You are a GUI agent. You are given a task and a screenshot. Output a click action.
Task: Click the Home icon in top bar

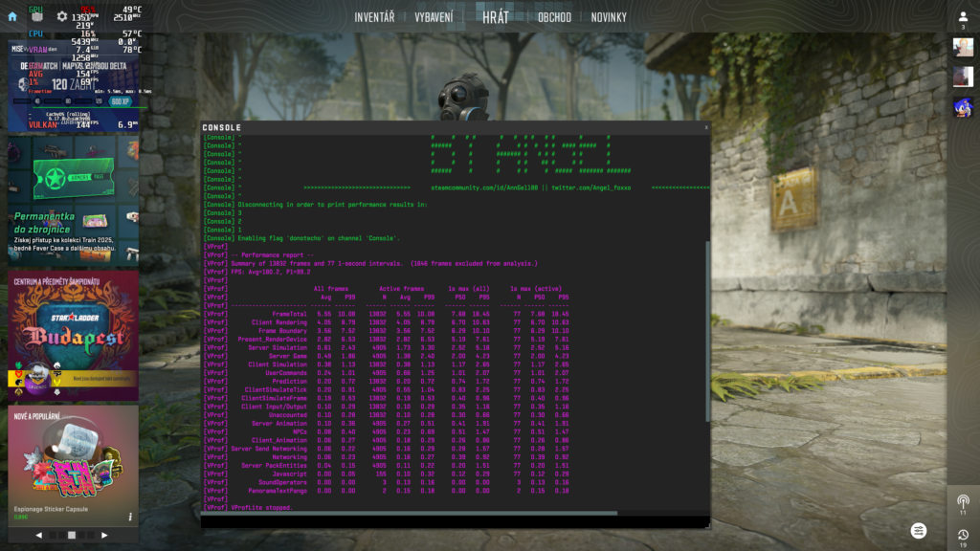pos(12,16)
